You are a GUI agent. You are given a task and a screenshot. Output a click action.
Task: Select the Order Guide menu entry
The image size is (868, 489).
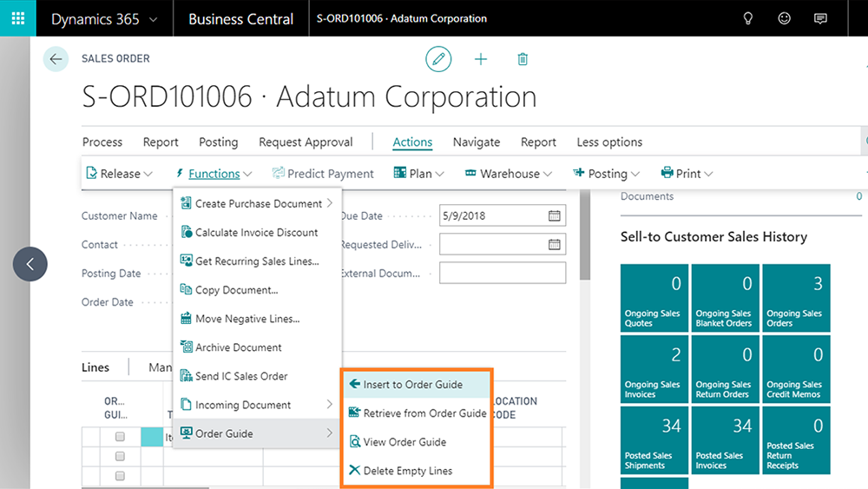coord(258,433)
